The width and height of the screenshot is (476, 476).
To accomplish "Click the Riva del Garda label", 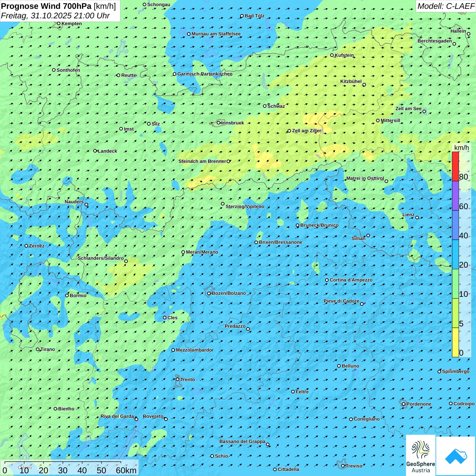I will pos(117,416).
